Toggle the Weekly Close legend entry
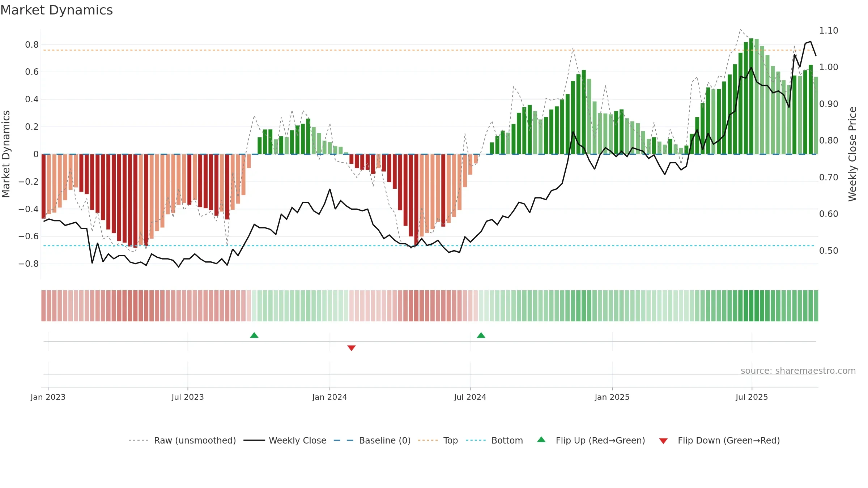Screen dimensions: 868x488 [285, 440]
